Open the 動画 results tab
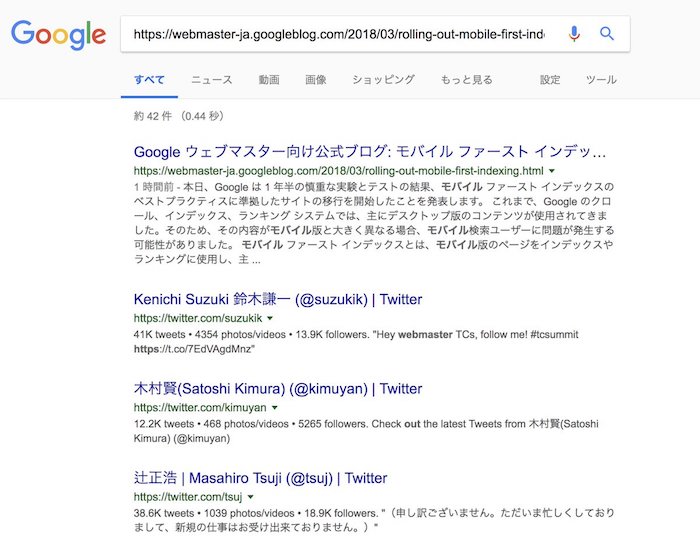 pyautogui.click(x=268, y=80)
